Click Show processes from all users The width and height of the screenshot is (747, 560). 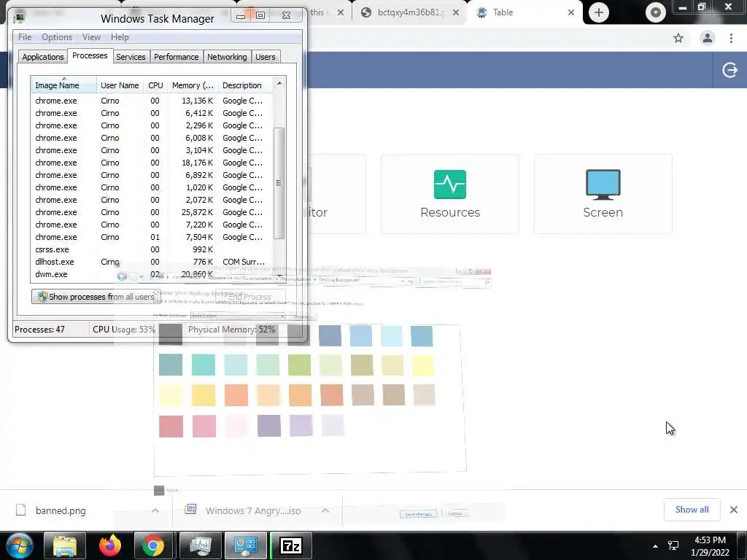click(96, 297)
